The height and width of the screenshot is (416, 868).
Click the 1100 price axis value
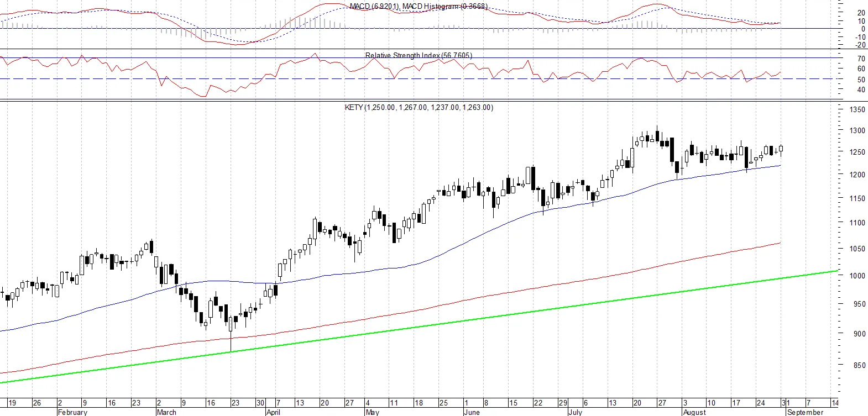(x=857, y=223)
